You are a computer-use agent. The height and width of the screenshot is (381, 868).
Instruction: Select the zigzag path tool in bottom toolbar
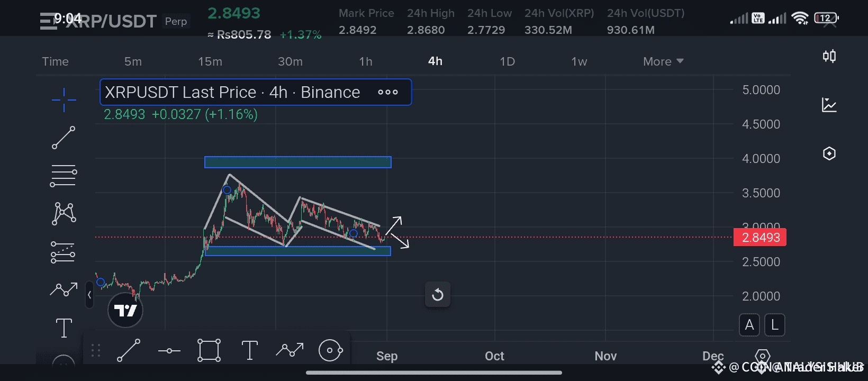point(290,349)
